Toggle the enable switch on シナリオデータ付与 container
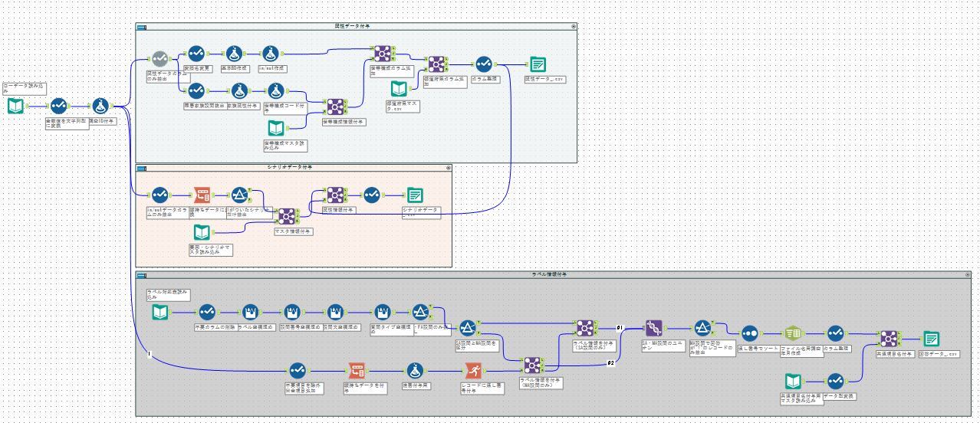 point(142,167)
